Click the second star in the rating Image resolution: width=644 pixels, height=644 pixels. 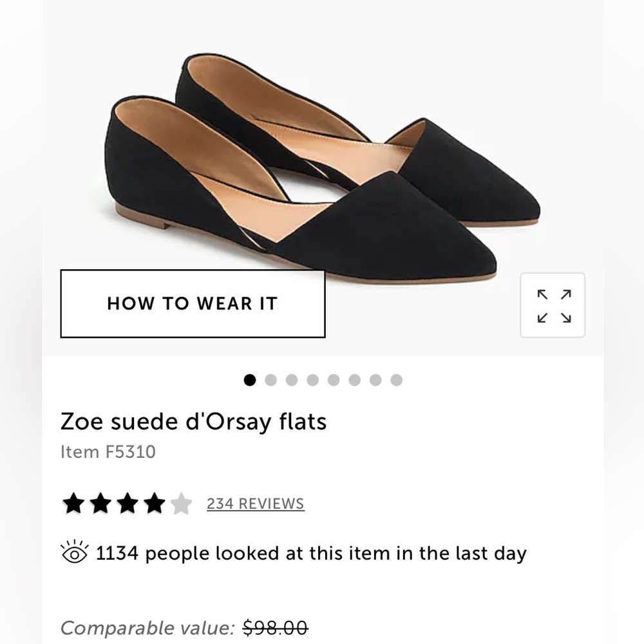(100, 504)
